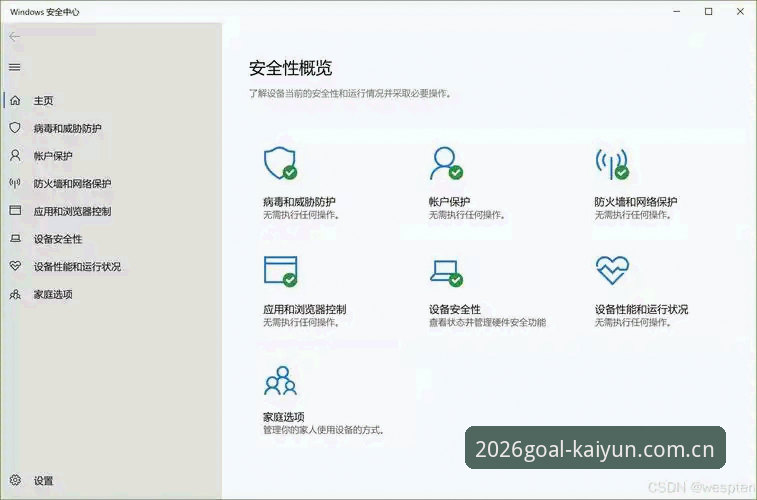
Task: Select 设备安全性 in the sidebar
Action: point(58,239)
